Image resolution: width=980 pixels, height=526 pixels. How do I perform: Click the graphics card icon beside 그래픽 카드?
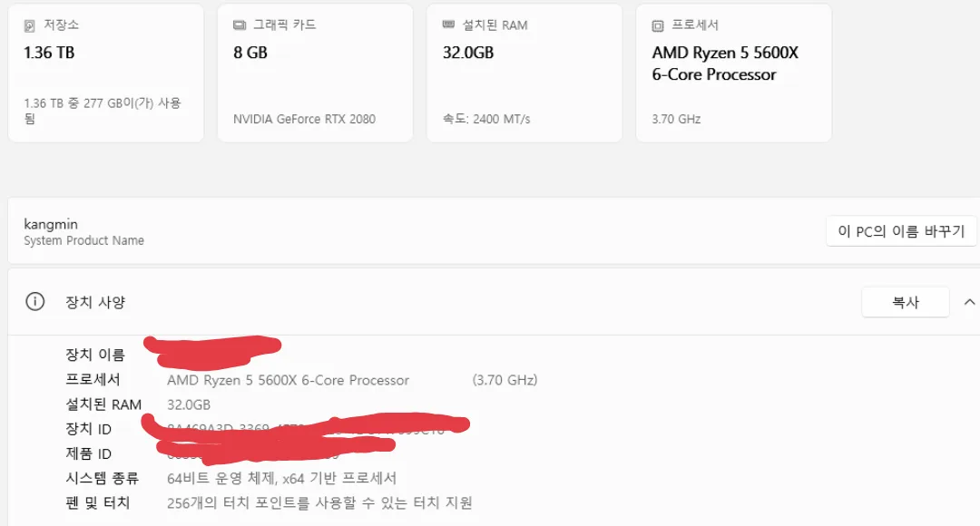pyautogui.click(x=240, y=25)
